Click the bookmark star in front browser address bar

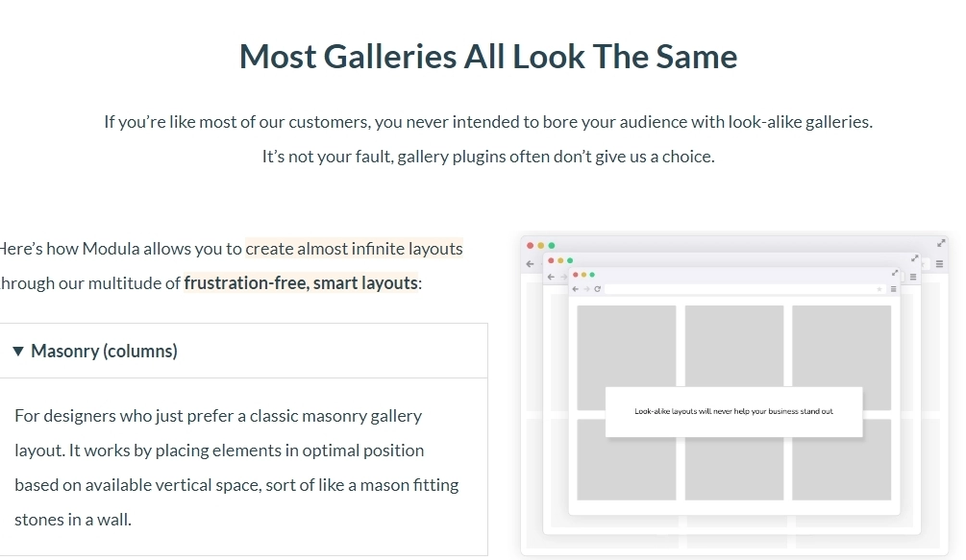879,289
